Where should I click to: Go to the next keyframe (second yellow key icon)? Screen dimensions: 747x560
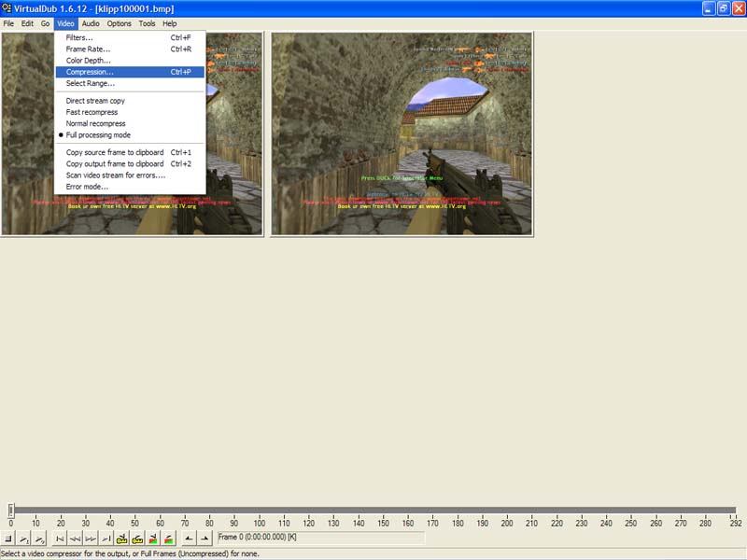pos(137,539)
